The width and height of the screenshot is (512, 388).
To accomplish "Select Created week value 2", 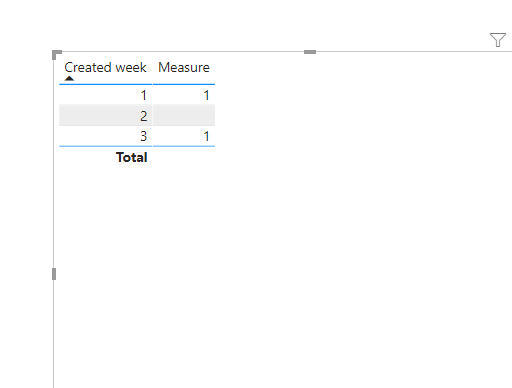I will coord(144,116).
